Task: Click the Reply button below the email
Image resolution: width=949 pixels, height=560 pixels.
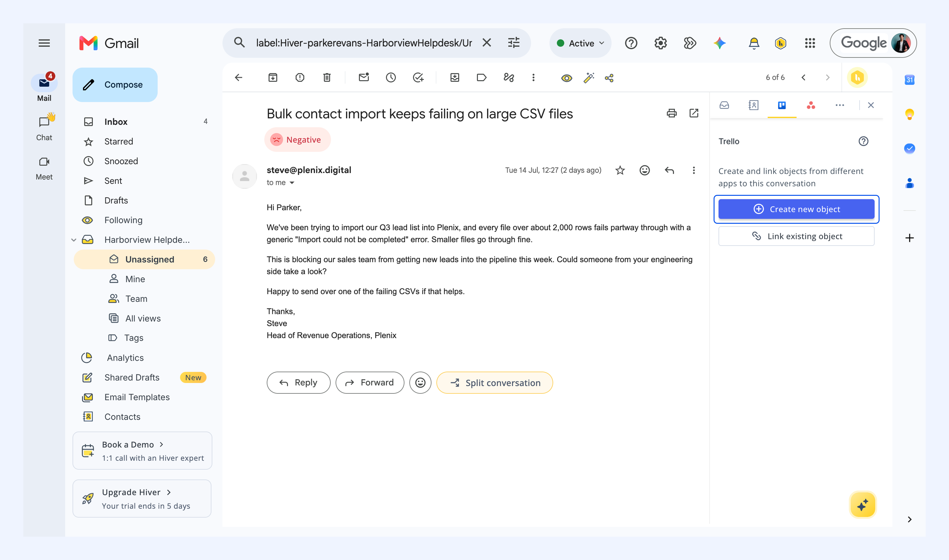Action: click(x=298, y=383)
